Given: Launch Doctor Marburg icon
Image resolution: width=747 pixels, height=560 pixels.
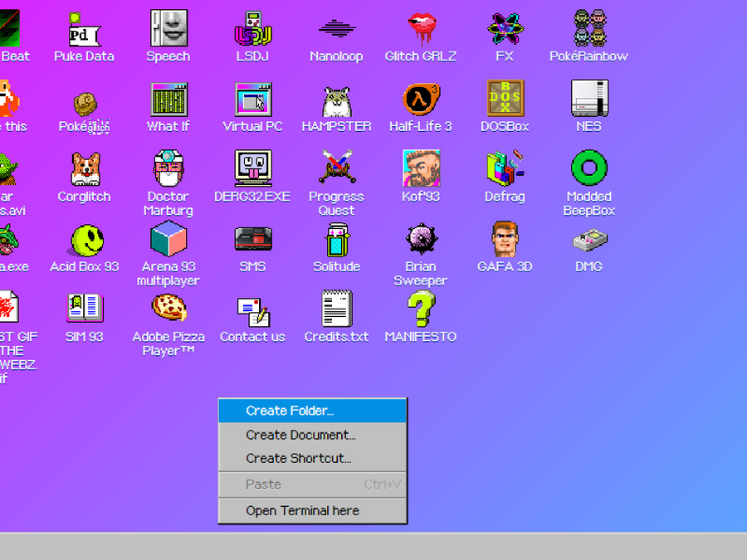Looking at the screenshot, I should point(168,168).
